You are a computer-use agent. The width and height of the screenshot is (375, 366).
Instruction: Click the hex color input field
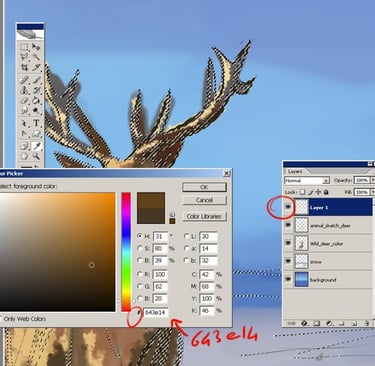[x=156, y=312]
